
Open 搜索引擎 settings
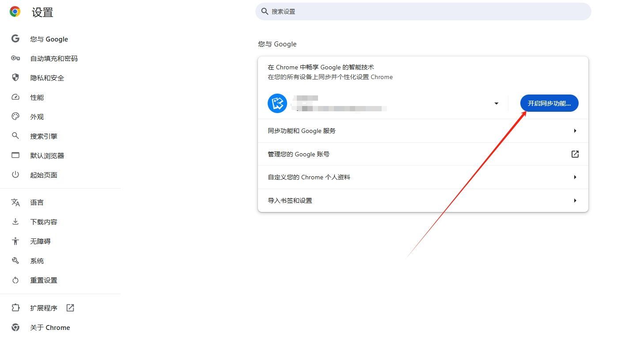(x=44, y=136)
